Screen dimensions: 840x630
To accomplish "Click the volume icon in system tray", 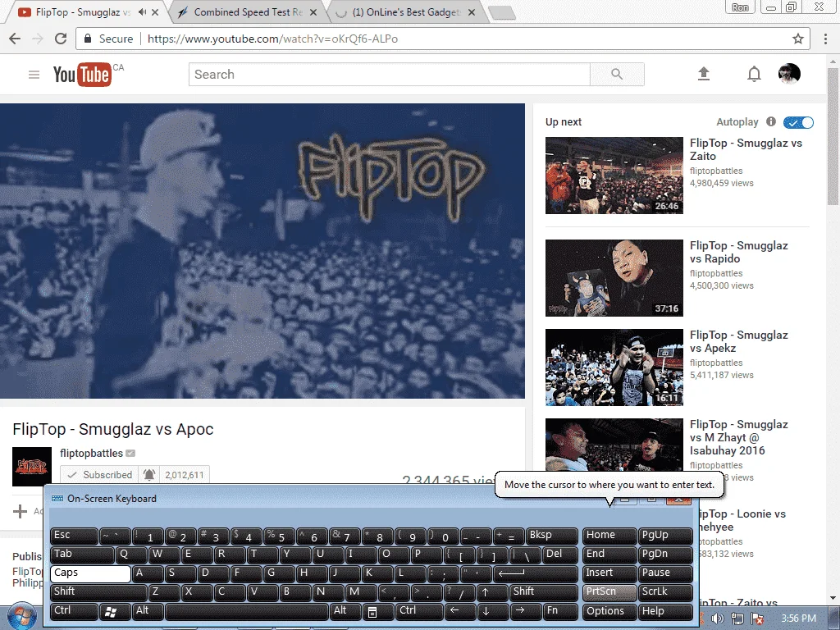I will pos(717,619).
